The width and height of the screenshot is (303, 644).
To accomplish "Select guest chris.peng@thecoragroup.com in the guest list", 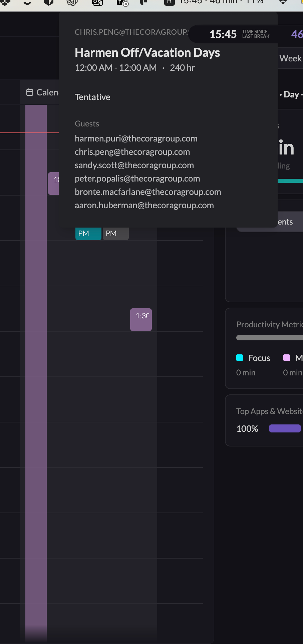I will 132,152.
